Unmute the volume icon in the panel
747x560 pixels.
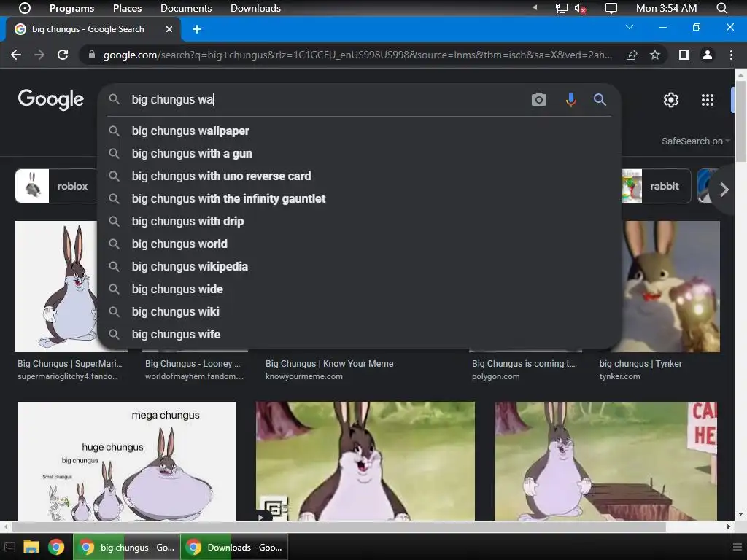coord(580,8)
